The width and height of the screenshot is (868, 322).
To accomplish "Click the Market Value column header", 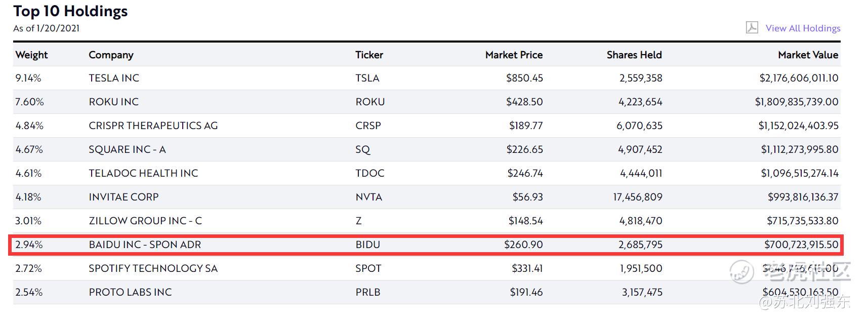I will tap(808, 55).
